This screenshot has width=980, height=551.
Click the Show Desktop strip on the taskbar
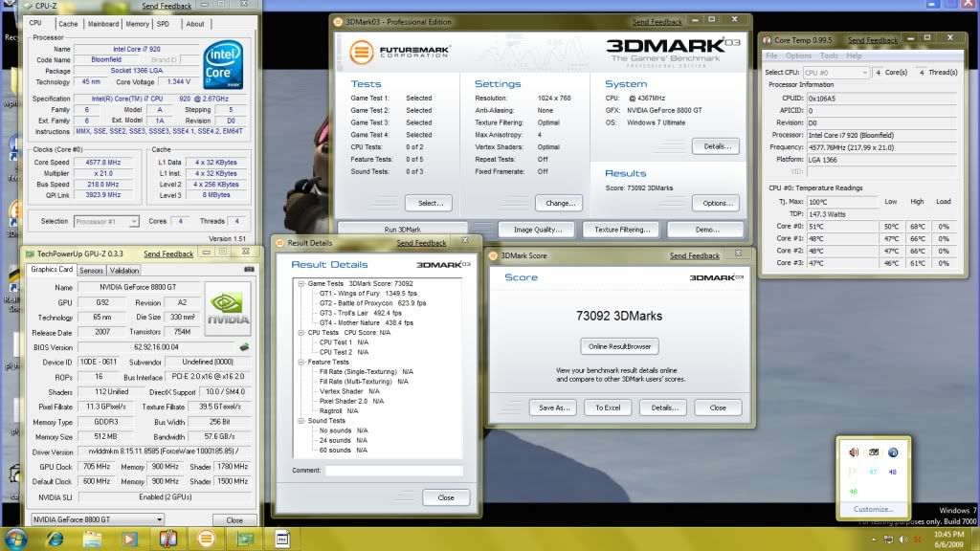(x=975, y=539)
